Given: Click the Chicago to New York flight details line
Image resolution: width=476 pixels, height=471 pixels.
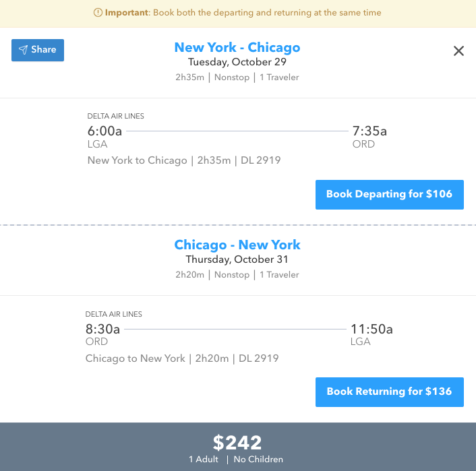Looking at the screenshot, I should [x=182, y=358].
